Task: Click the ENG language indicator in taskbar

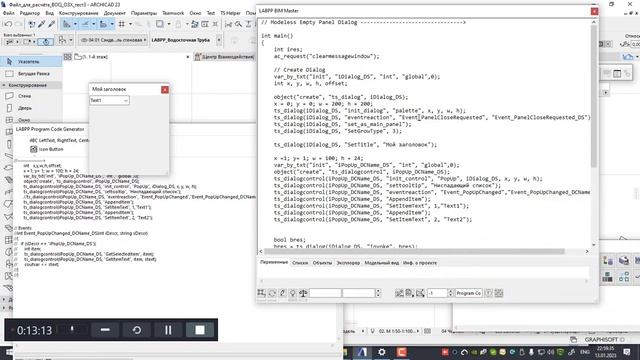Action: (x=584, y=352)
